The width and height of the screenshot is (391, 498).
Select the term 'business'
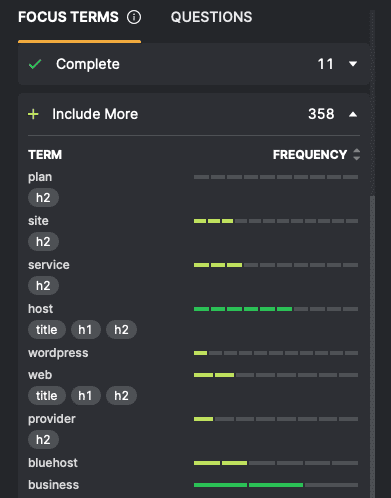(53, 485)
